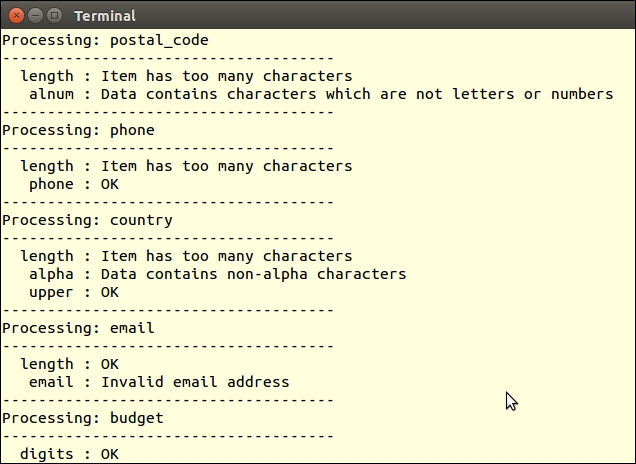Image resolution: width=636 pixels, height=464 pixels.
Task: Click the Terminal title bar text
Action: tap(104, 16)
